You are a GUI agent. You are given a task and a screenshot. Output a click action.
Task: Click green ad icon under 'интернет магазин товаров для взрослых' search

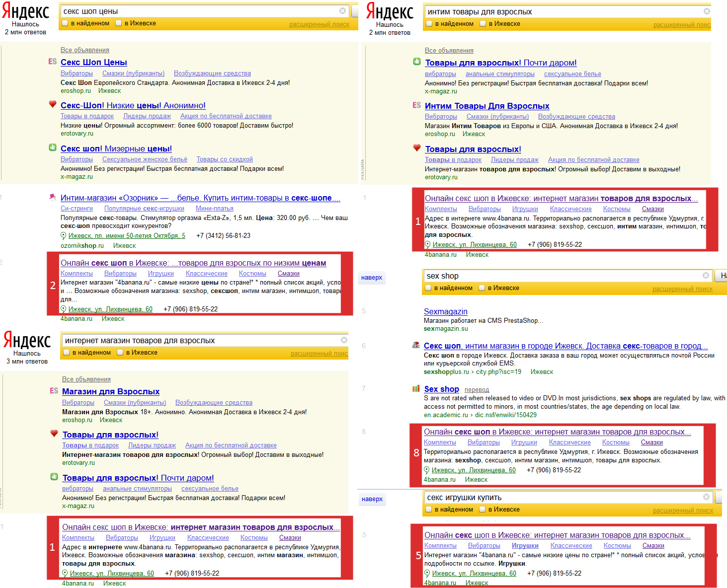(x=54, y=477)
